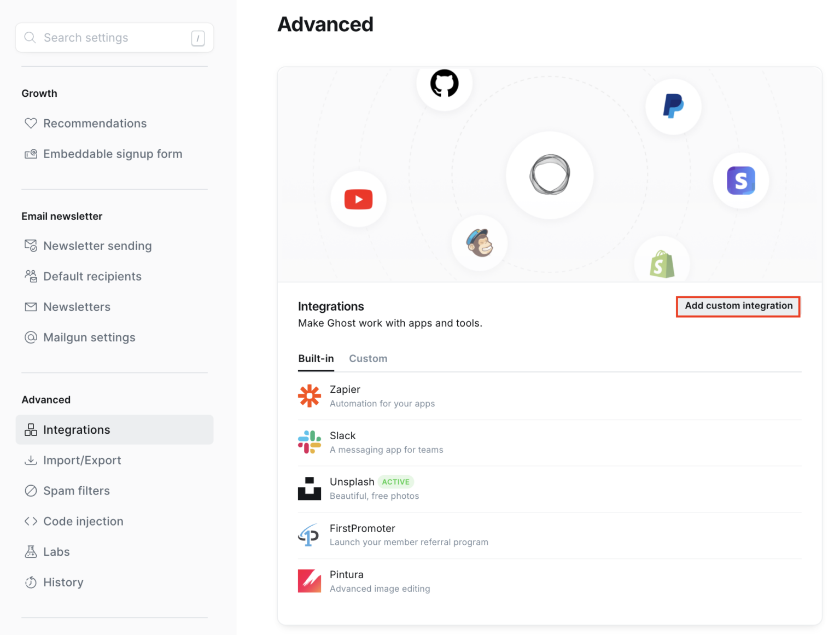Viewport: 840px width, 635px height.
Task: Click the Default recipients icon
Action: tap(31, 276)
